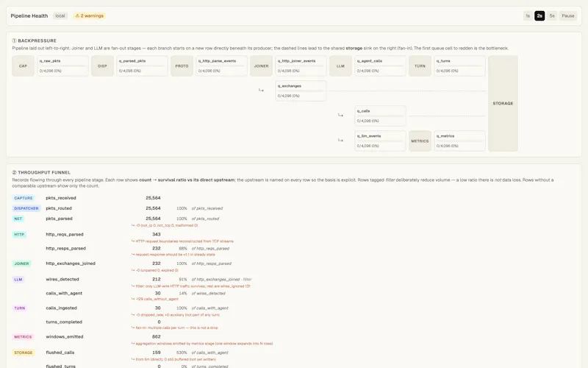
Task: Select the pkts_received row label
Action: pos(61,198)
